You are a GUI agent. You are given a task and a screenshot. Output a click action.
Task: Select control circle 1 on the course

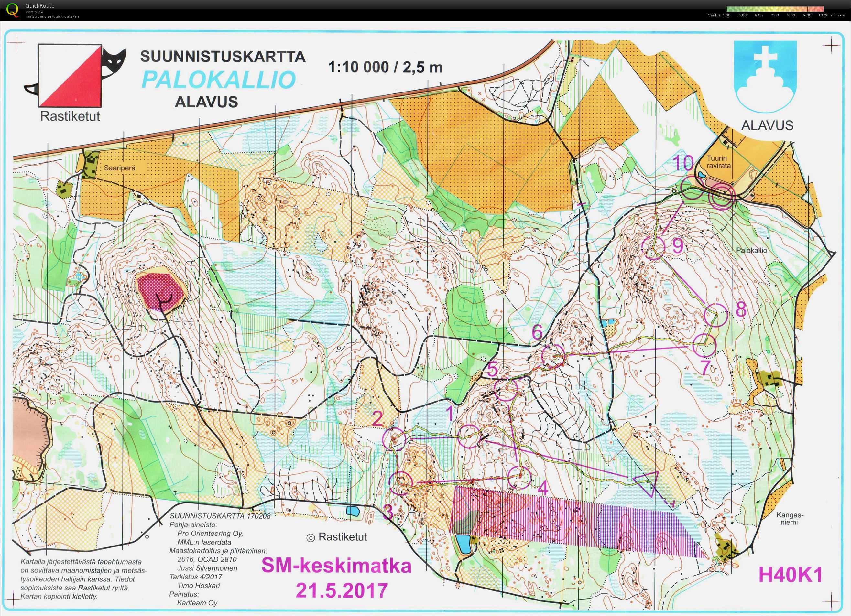[x=470, y=436]
